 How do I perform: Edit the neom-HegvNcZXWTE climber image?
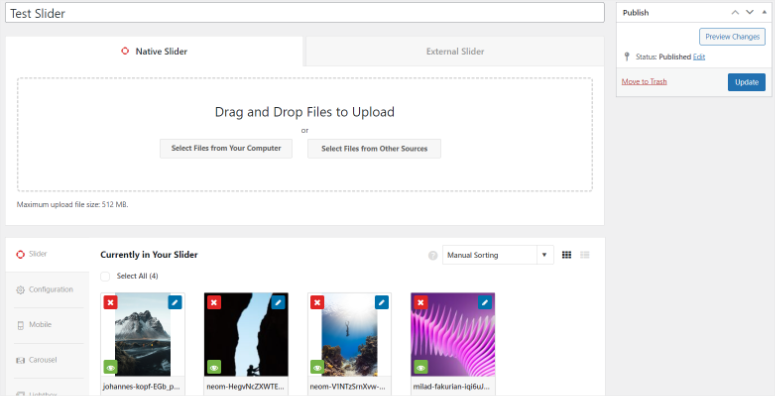coord(278,302)
